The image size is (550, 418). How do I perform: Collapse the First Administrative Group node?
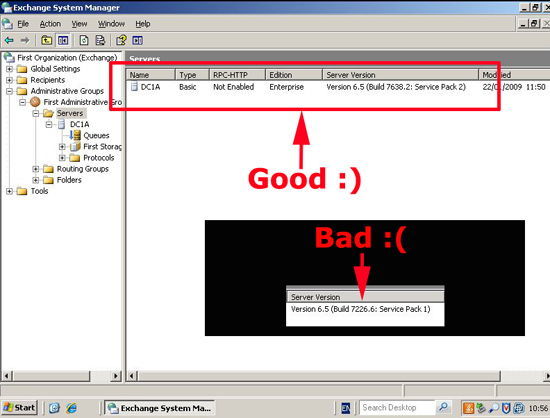22,102
